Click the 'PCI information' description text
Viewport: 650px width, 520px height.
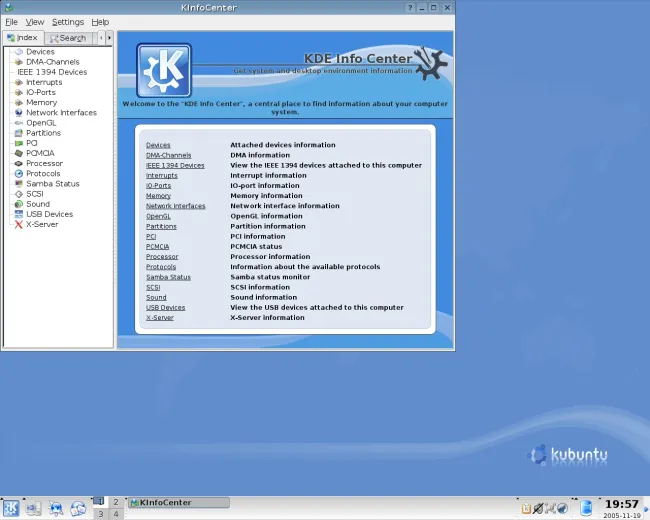click(x=258, y=236)
